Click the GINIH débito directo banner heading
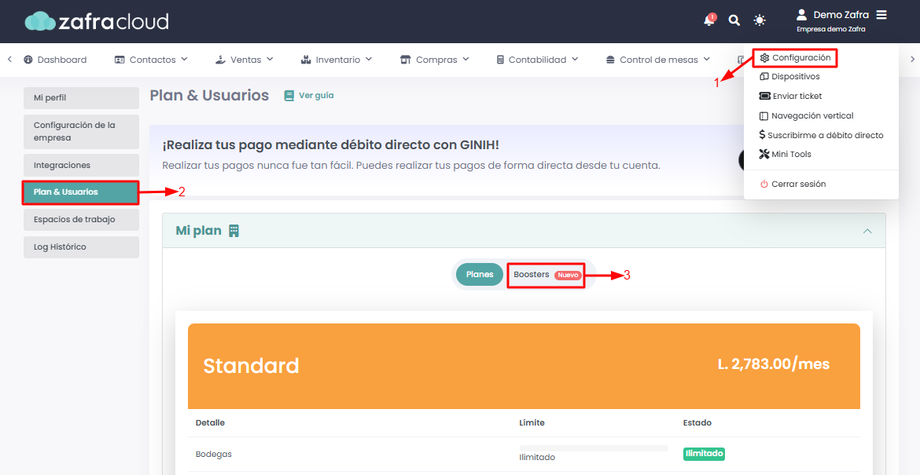920x475 pixels. [330, 145]
